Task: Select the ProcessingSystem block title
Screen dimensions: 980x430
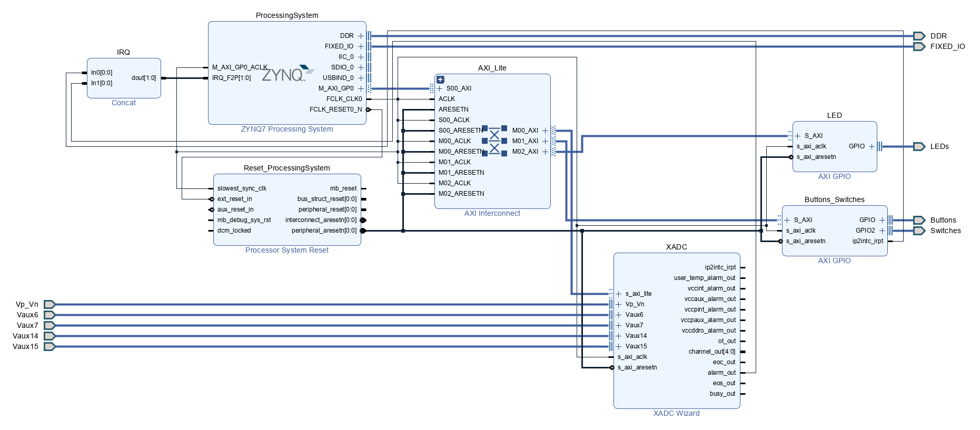Action: (287, 15)
